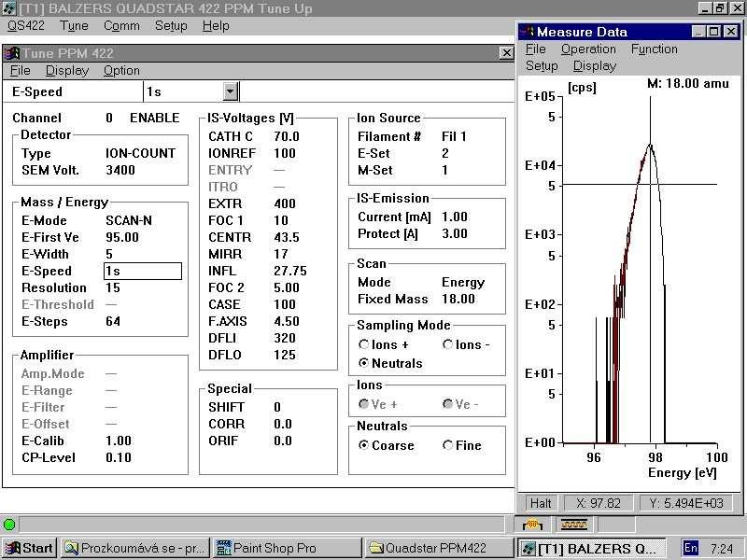Select the Neutrals sampling mode
747x560 pixels.
tap(364, 363)
